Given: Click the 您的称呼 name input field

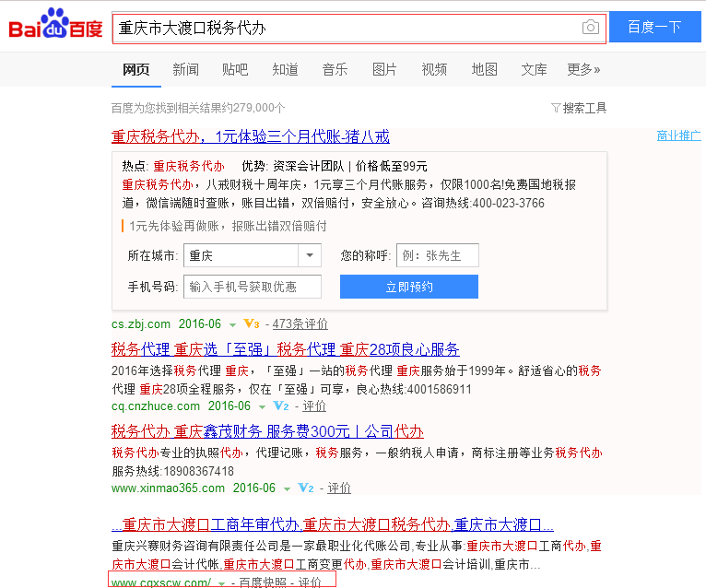Looking at the screenshot, I should 437,255.
